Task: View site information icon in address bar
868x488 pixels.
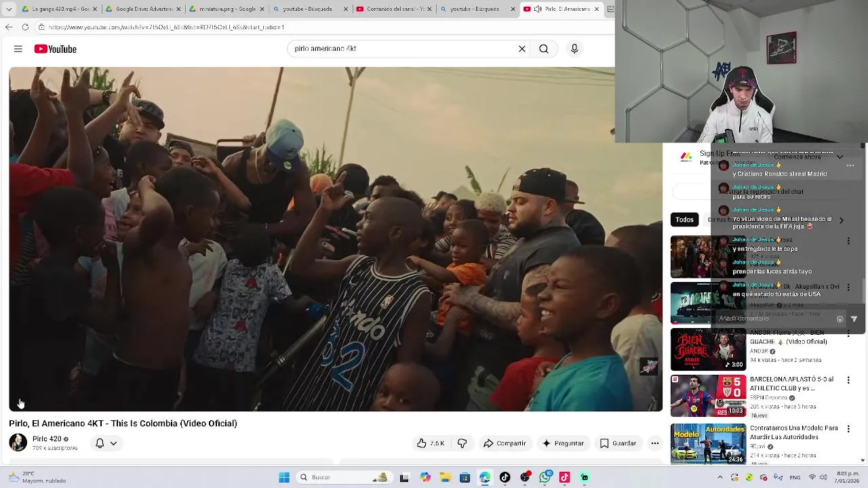Action: point(41,27)
